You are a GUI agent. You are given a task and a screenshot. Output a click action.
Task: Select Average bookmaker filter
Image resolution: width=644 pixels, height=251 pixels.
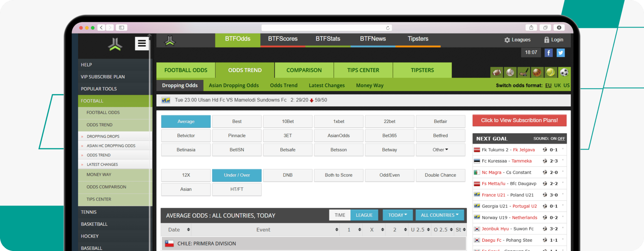[x=186, y=122]
